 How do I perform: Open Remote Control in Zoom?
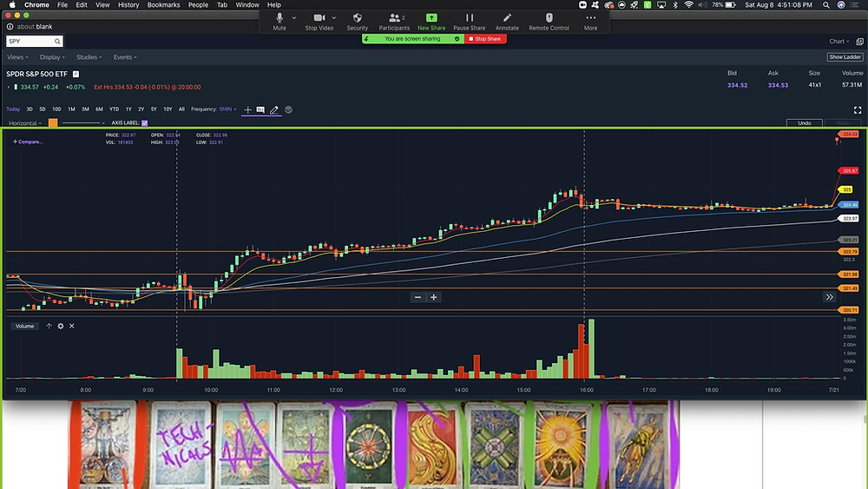[x=549, y=22]
